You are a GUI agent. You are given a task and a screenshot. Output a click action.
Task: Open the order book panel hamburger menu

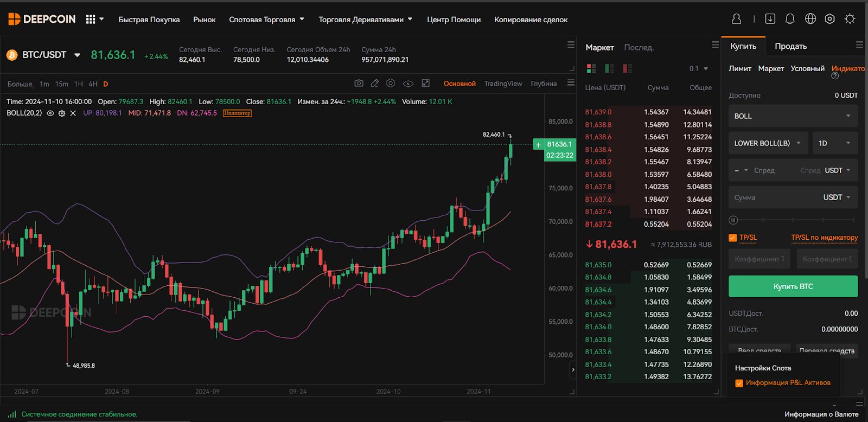[x=715, y=45]
